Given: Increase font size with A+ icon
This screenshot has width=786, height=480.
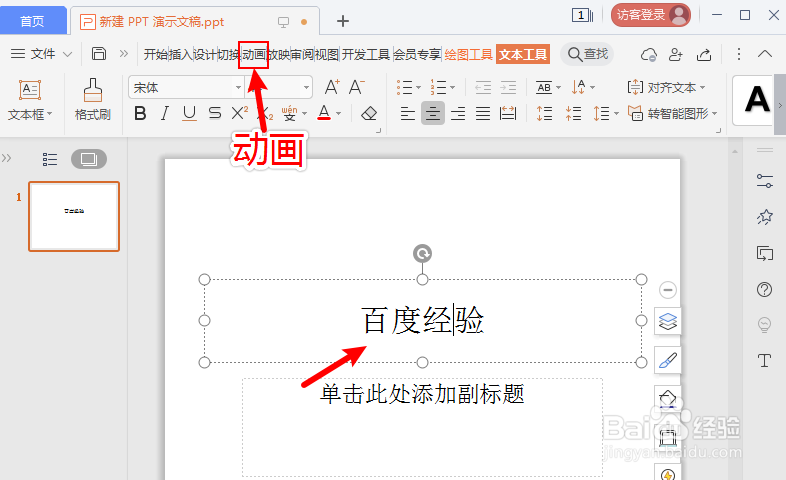Looking at the screenshot, I should (332, 87).
